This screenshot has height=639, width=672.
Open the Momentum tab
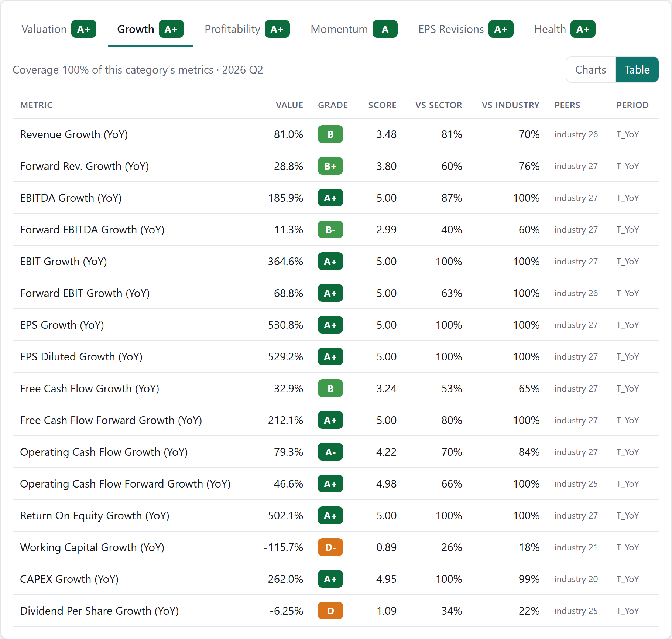tap(354, 29)
